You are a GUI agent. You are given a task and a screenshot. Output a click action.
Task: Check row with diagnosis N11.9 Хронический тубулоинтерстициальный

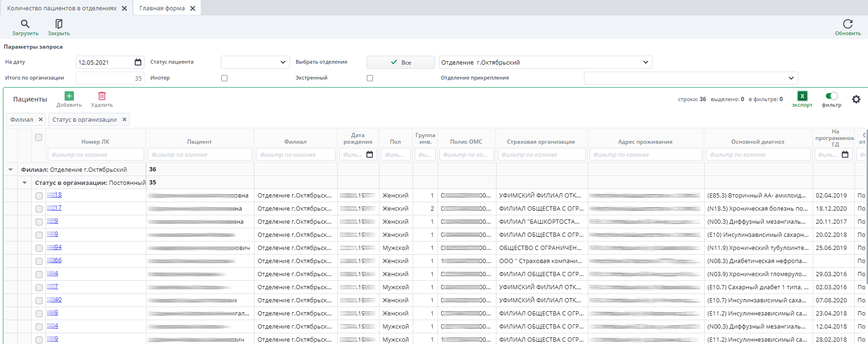click(x=39, y=248)
